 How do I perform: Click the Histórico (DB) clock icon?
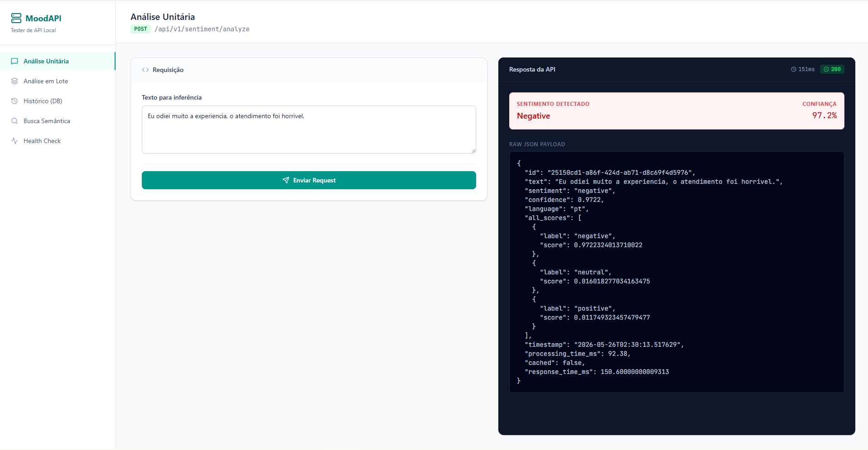point(14,101)
